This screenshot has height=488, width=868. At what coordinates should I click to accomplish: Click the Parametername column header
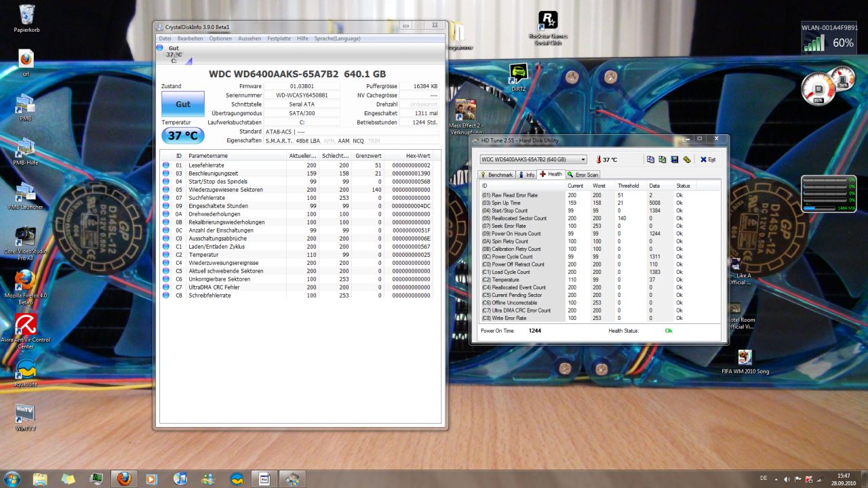[x=236, y=156]
